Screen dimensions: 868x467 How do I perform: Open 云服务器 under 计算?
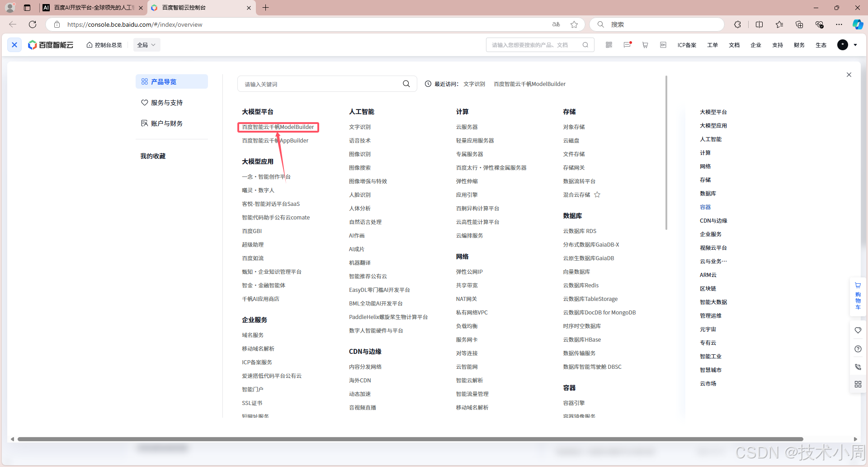pyautogui.click(x=467, y=127)
